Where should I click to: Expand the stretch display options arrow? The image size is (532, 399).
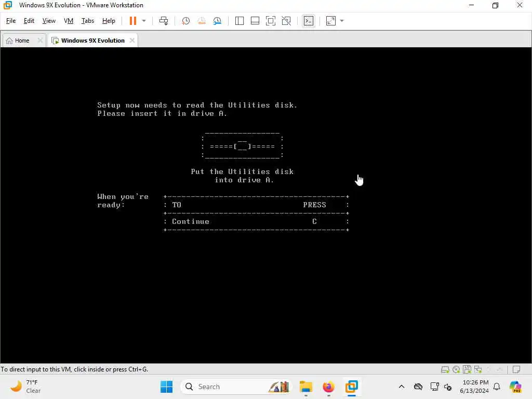[342, 21]
